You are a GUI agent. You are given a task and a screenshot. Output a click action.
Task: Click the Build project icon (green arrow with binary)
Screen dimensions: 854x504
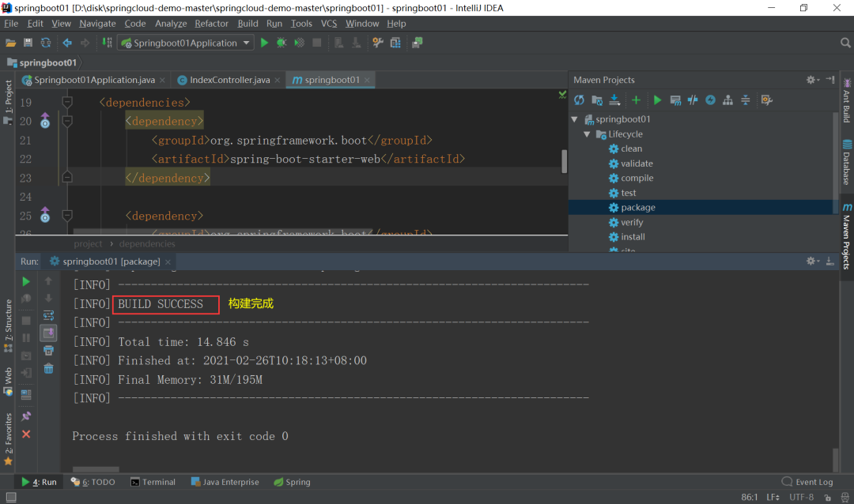[108, 43]
